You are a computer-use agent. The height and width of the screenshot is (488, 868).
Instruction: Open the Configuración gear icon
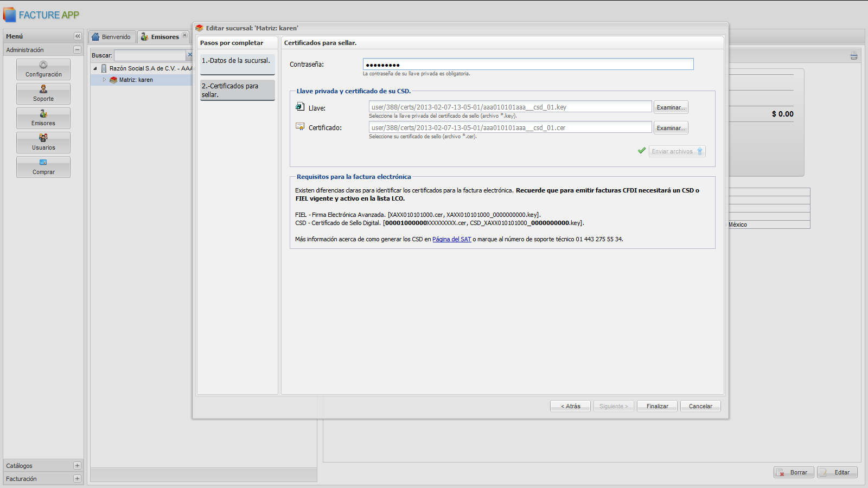(43, 65)
